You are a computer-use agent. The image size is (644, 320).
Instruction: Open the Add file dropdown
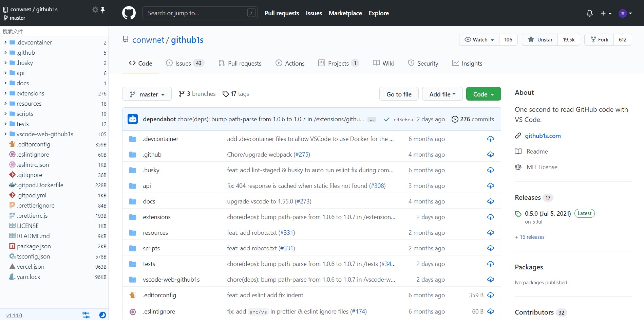pos(442,94)
